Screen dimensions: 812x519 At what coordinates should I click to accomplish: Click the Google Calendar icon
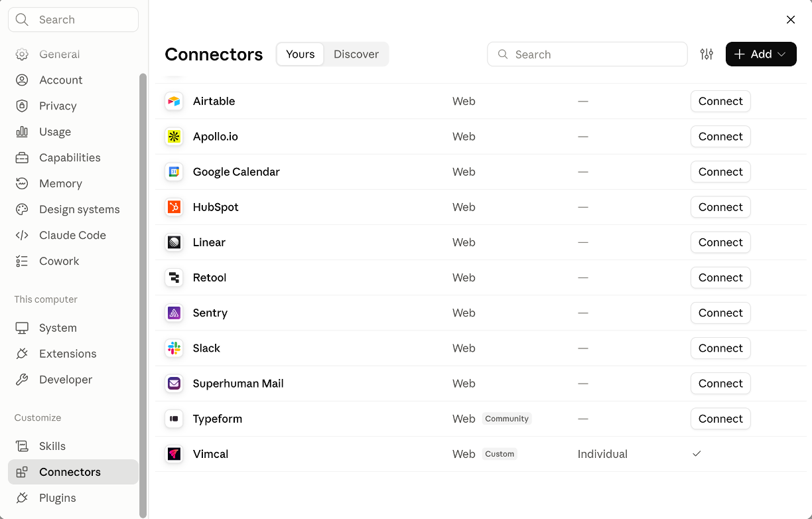[x=174, y=172]
